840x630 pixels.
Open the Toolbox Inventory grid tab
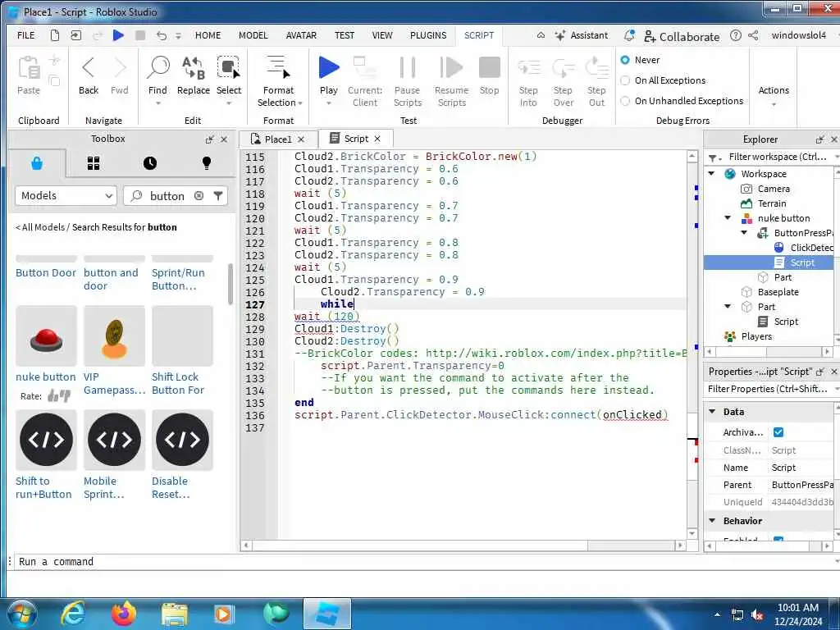coord(94,163)
